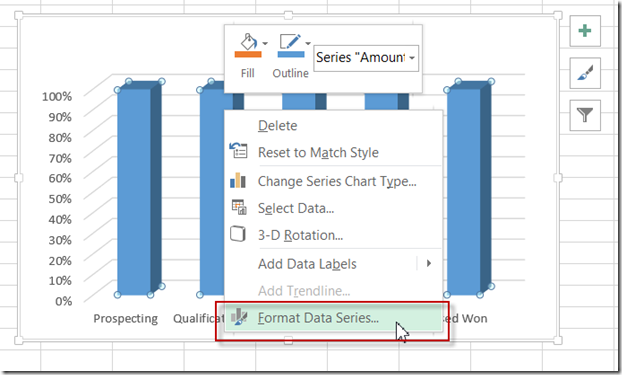Click the Fill paint bucket icon

tap(248, 41)
